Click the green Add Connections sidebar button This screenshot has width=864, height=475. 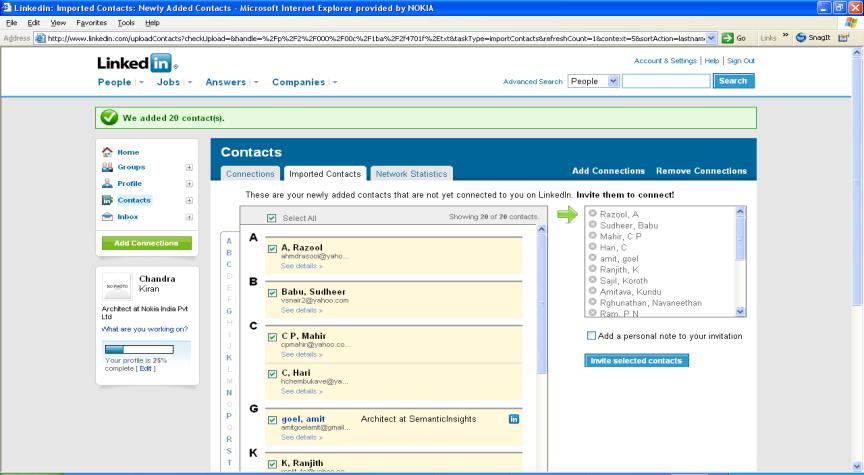(147, 243)
